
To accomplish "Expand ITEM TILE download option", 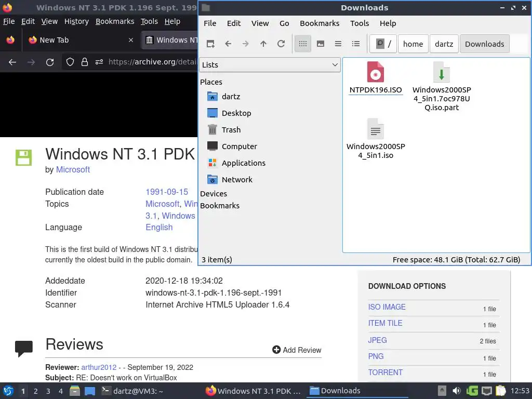I will 385,323.
